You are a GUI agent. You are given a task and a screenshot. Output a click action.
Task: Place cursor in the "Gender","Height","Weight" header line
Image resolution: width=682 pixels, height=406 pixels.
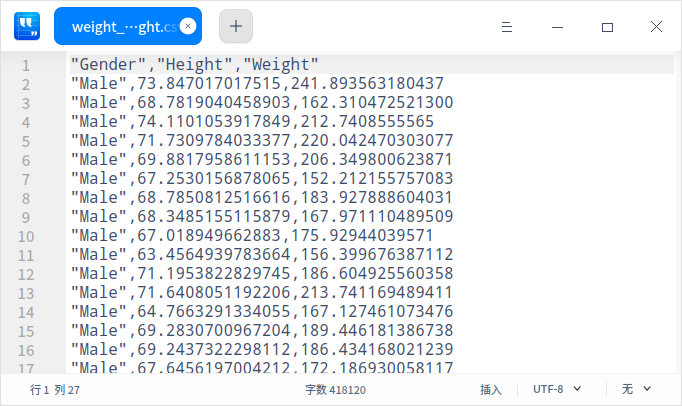pos(194,65)
